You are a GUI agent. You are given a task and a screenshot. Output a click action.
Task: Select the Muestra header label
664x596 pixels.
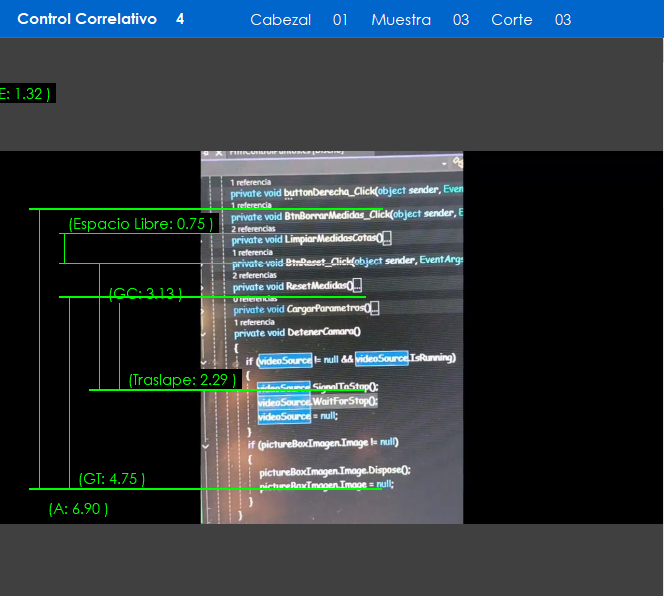401,20
